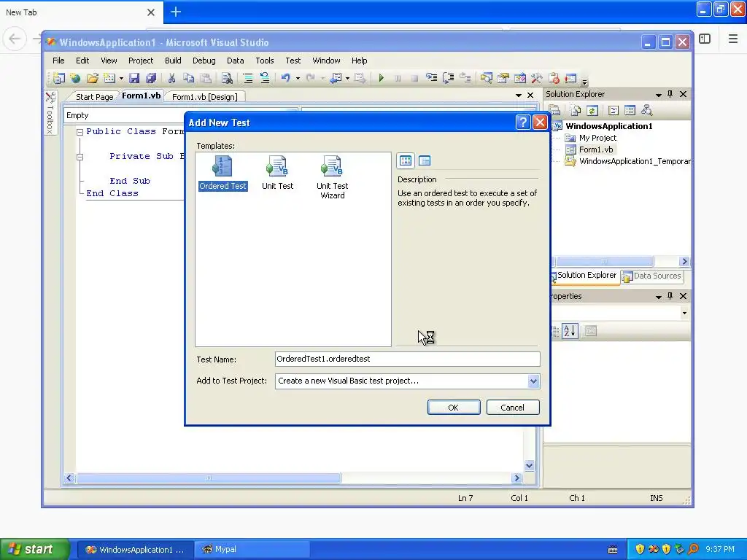Open the Debug menu
Viewport: 747px width, 560px height.
(204, 61)
